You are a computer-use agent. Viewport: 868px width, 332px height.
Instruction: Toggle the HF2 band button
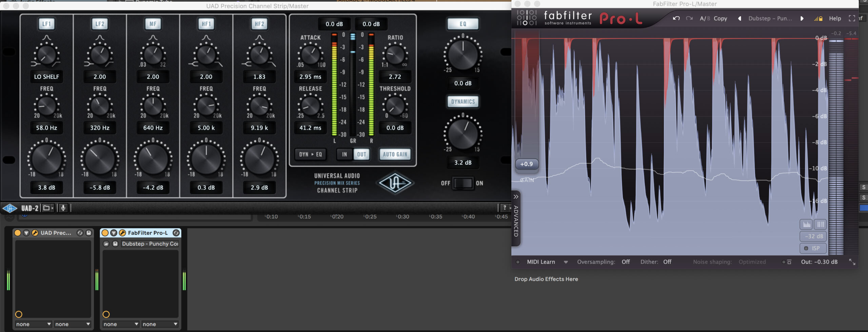point(259,24)
